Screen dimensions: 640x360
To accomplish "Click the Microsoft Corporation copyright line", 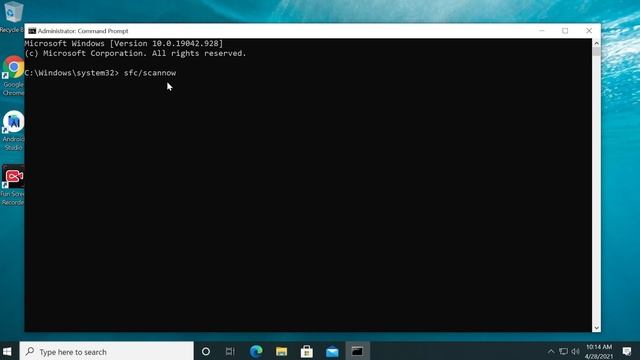I will (136, 53).
